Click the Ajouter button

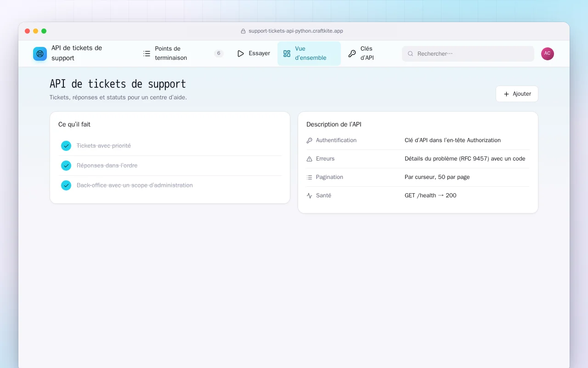(x=517, y=94)
